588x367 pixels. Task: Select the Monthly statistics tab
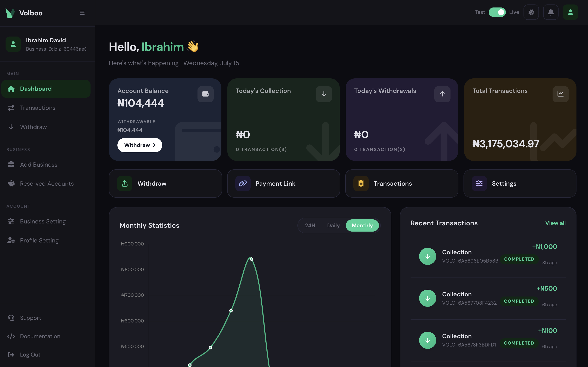pyautogui.click(x=362, y=226)
